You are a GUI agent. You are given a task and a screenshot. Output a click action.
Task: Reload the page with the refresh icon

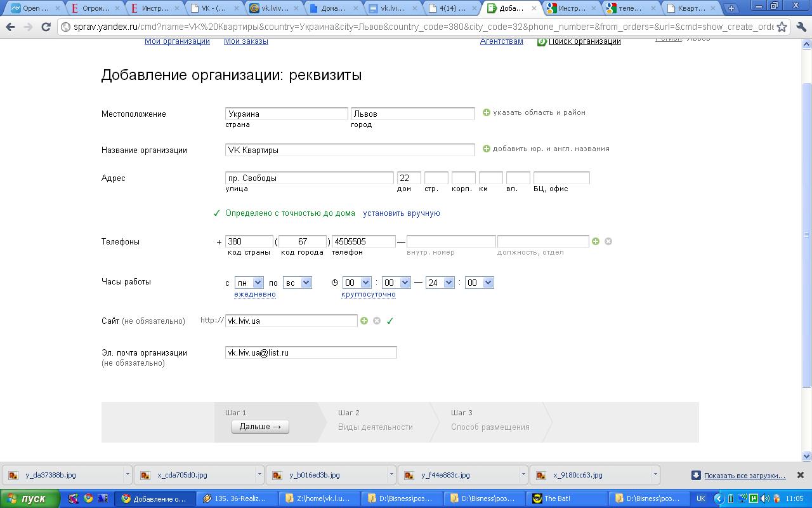46,27
